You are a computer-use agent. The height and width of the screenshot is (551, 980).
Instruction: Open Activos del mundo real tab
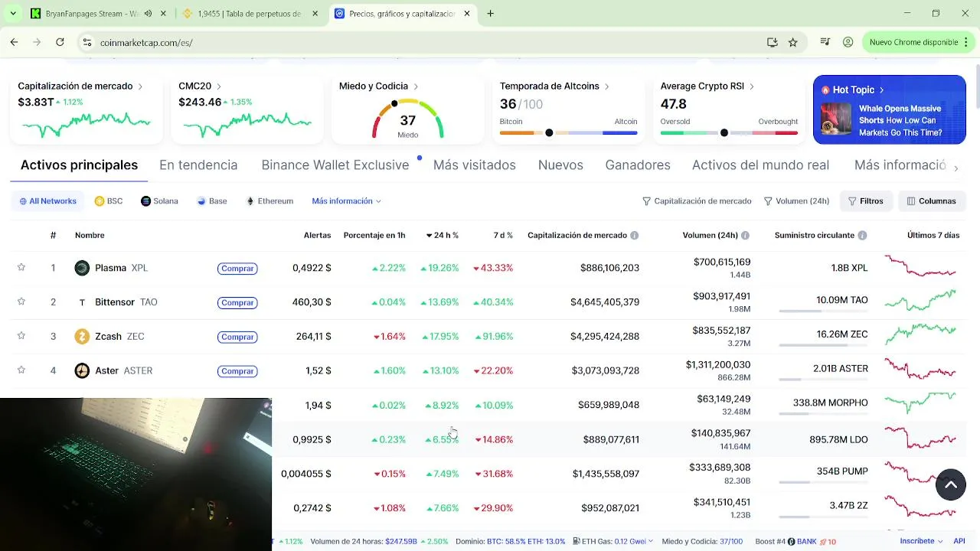[x=760, y=165]
